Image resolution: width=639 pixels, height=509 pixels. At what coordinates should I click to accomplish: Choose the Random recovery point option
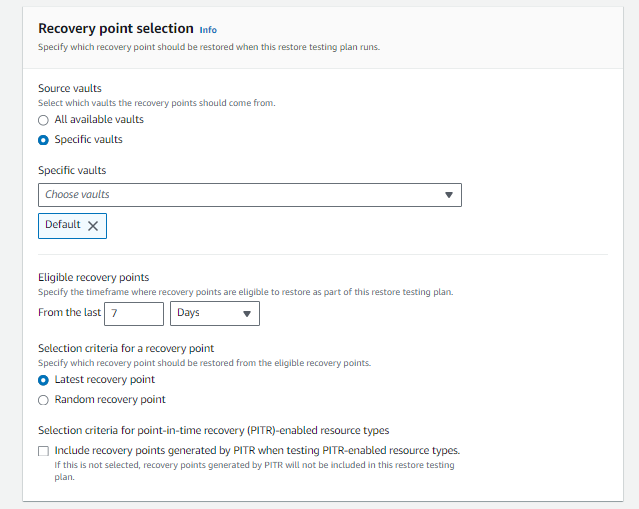pyautogui.click(x=43, y=400)
